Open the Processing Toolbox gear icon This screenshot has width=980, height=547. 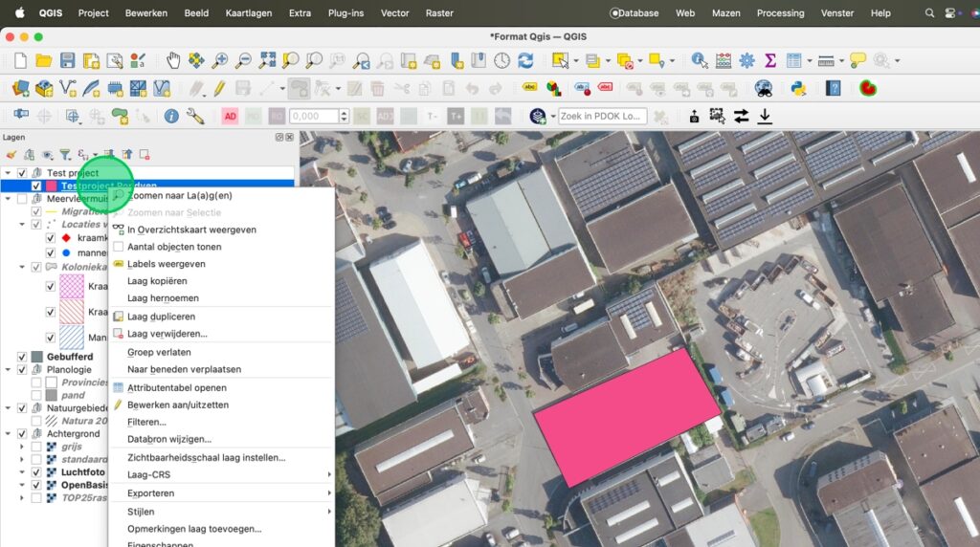746,60
